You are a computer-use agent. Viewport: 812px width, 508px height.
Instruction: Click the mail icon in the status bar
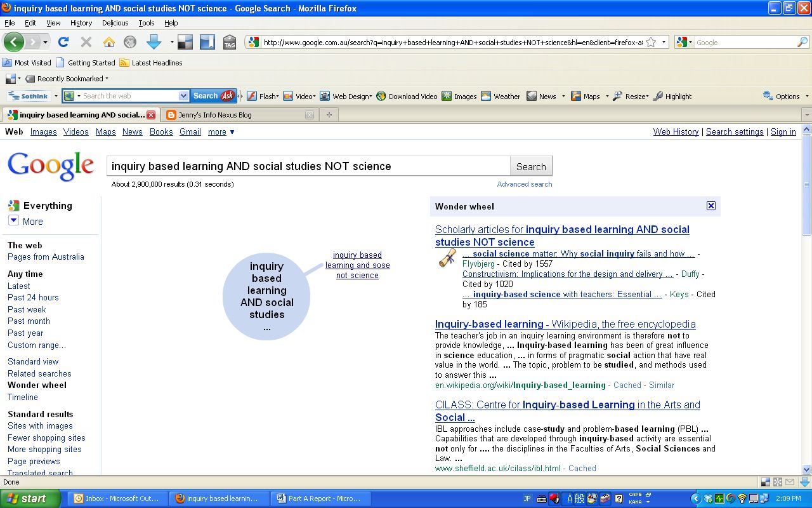[x=790, y=482]
